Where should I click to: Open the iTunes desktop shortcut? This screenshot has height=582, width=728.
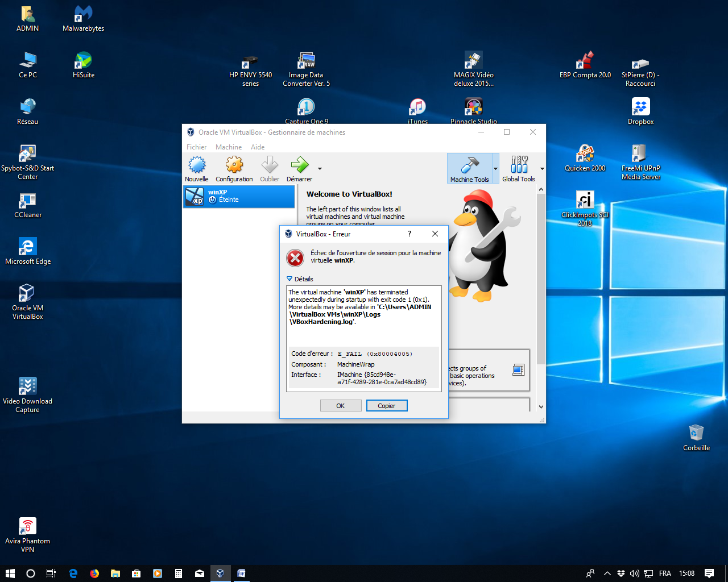click(x=417, y=111)
